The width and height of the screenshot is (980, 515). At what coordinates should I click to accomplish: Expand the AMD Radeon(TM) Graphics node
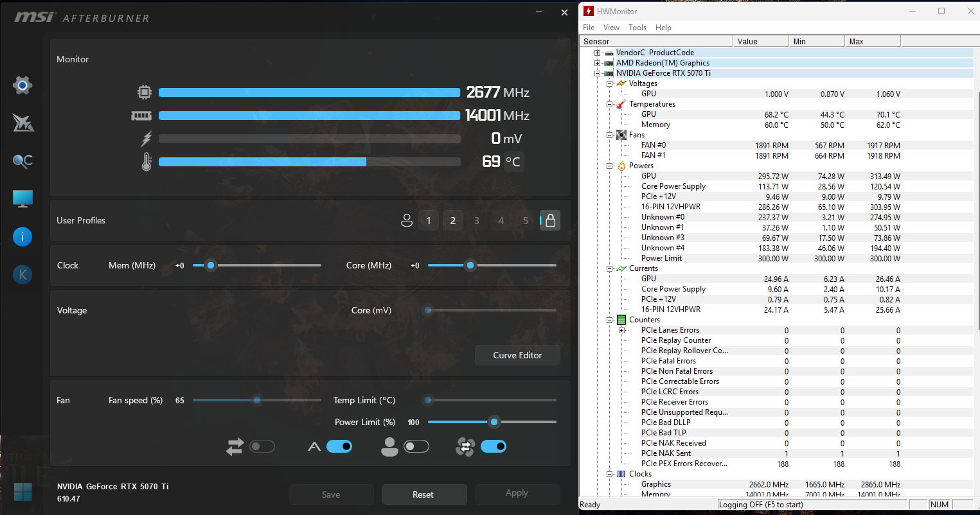598,63
